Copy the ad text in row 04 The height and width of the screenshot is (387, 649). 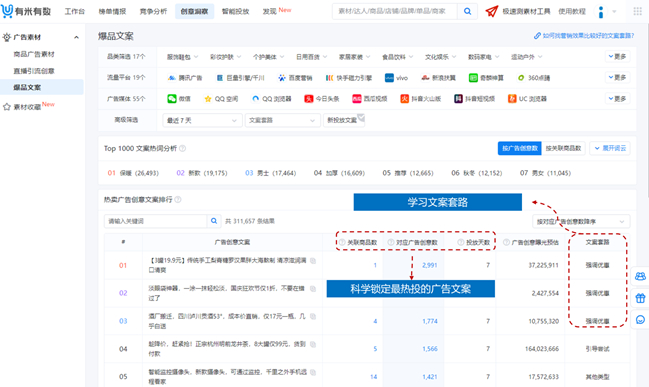pyautogui.click(x=313, y=344)
